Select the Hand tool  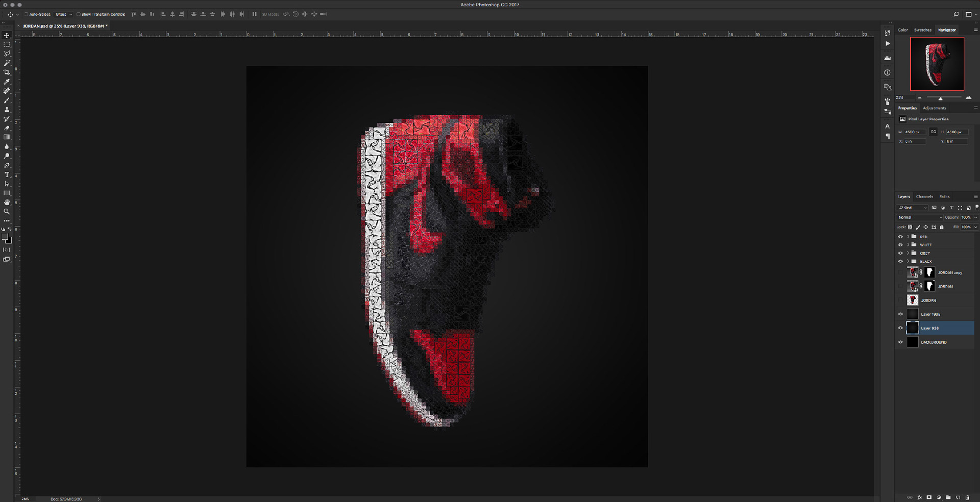(7, 203)
